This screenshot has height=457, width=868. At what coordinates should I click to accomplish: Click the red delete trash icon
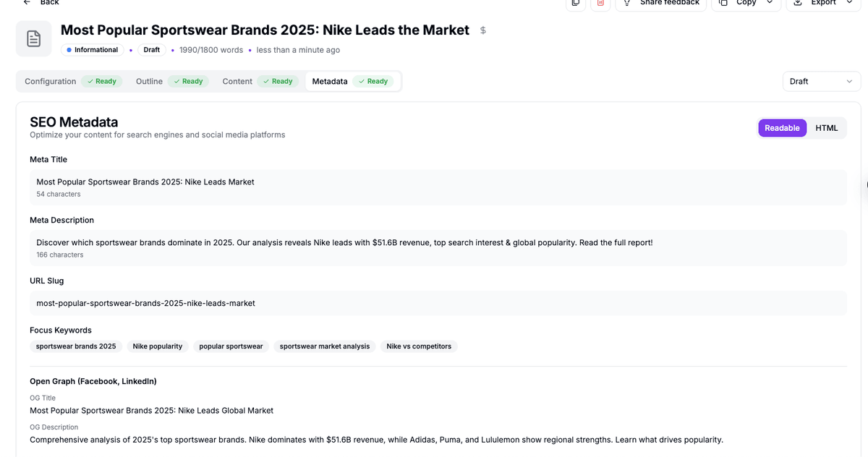pyautogui.click(x=600, y=3)
